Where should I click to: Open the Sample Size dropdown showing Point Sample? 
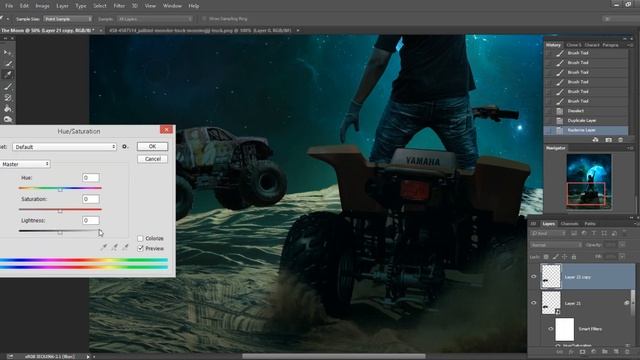click(68, 19)
